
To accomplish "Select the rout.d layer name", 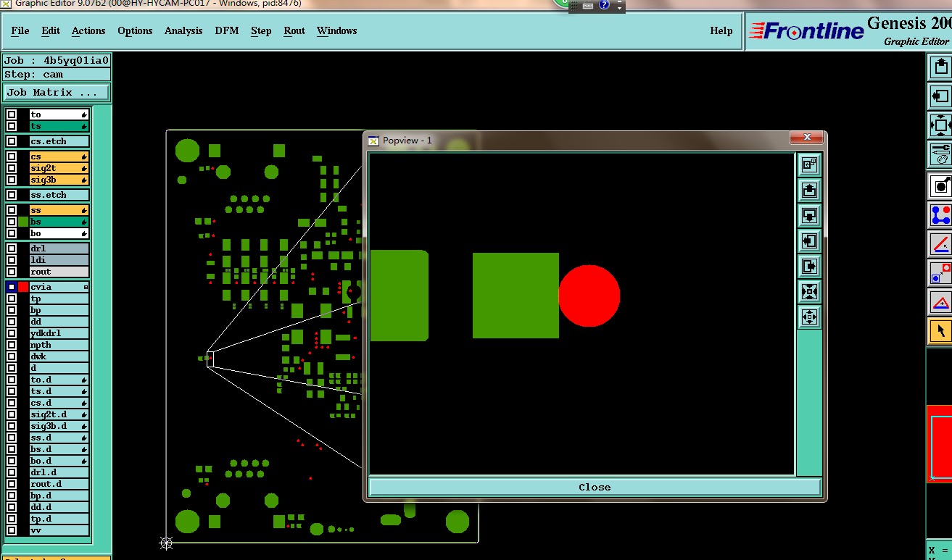I will tap(59, 484).
